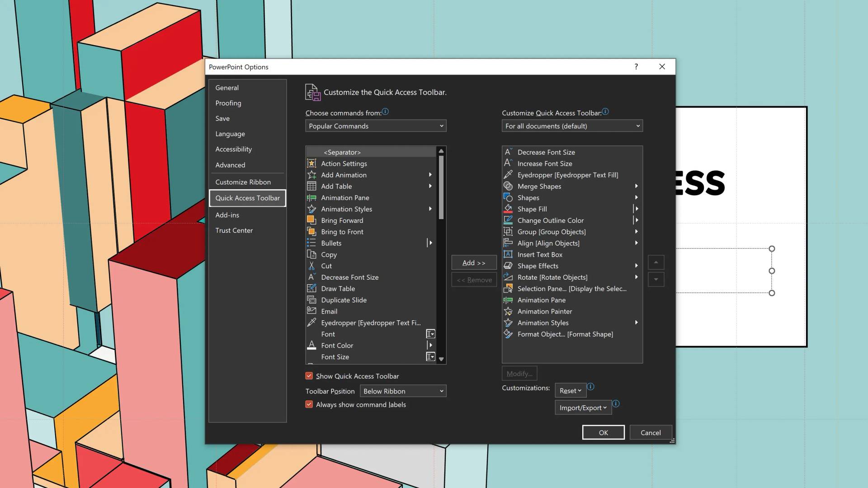Click the Add Animation star icon
The width and height of the screenshot is (868, 488).
311,175
